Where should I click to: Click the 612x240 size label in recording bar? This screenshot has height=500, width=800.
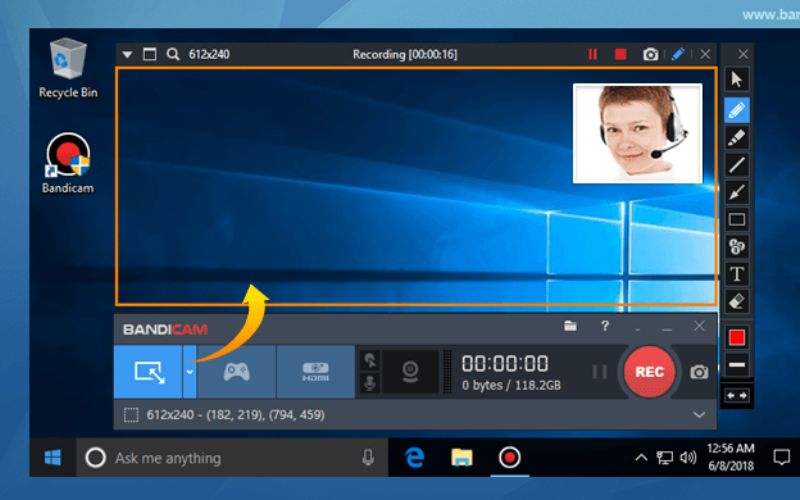click(x=209, y=54)
